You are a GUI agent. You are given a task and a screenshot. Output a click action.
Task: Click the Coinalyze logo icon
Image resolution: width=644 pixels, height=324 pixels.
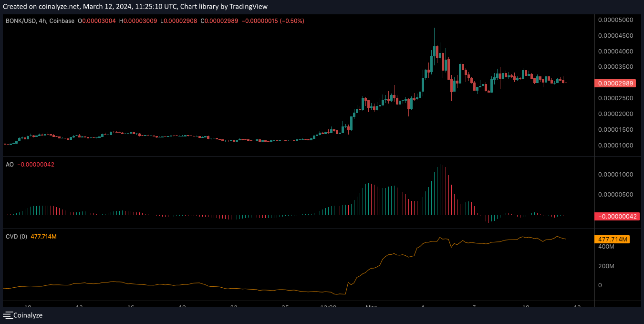click(x=8, y=315)
